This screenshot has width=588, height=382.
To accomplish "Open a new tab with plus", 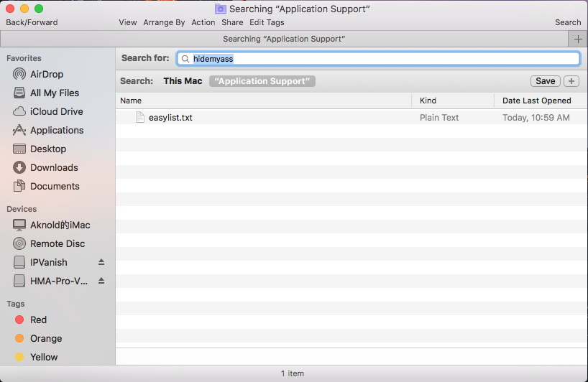I will 577,39.
